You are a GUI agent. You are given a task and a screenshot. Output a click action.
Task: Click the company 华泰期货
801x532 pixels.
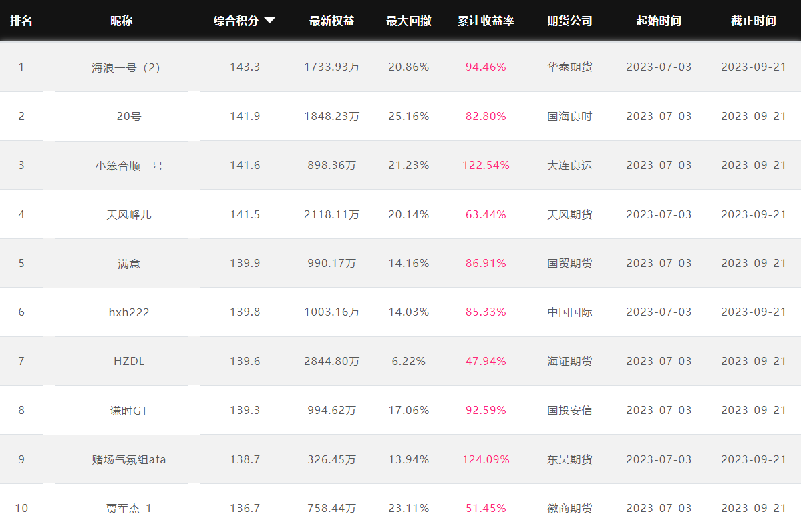pos(570,67)
